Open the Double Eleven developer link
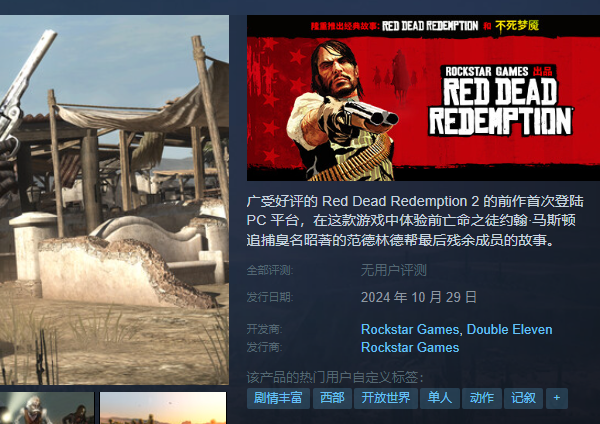Screen dimensions: 600x424 point(509,329)
